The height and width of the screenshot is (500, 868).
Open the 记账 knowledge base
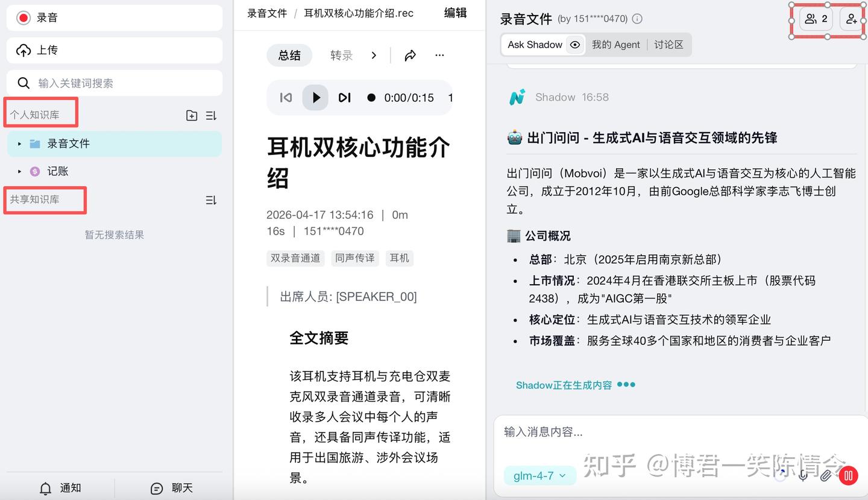point(58,171)
